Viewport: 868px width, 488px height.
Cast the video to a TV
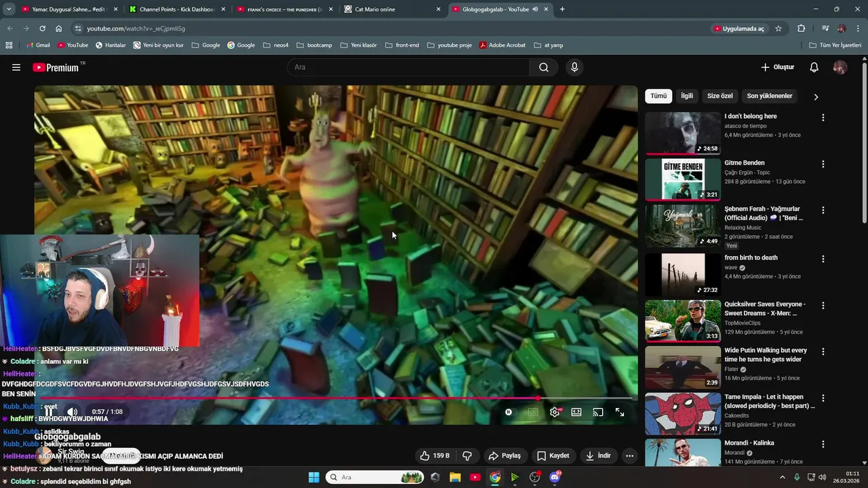tap(598, 412)
